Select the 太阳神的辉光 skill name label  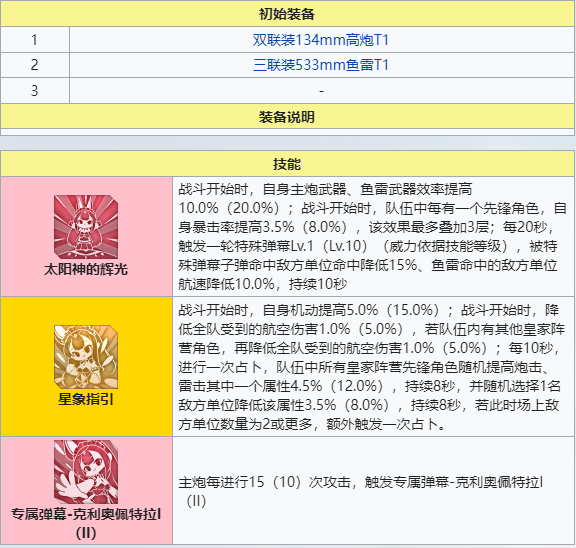86,270
